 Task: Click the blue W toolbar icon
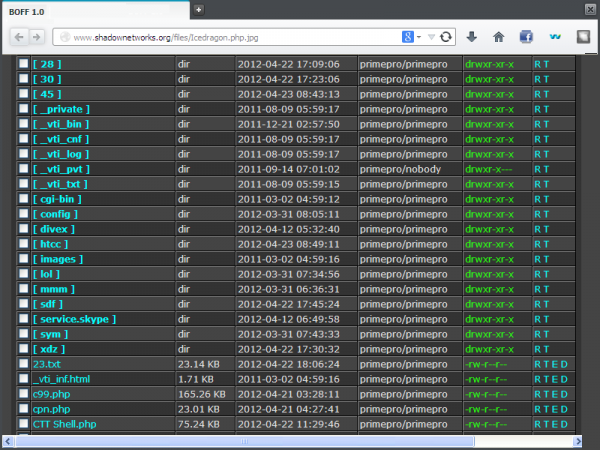(555, 37)
